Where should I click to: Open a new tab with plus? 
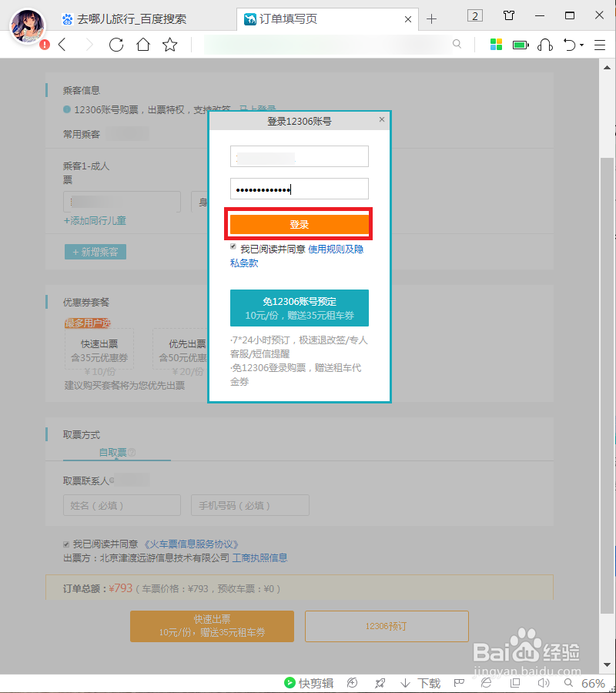tap(431, 18)
